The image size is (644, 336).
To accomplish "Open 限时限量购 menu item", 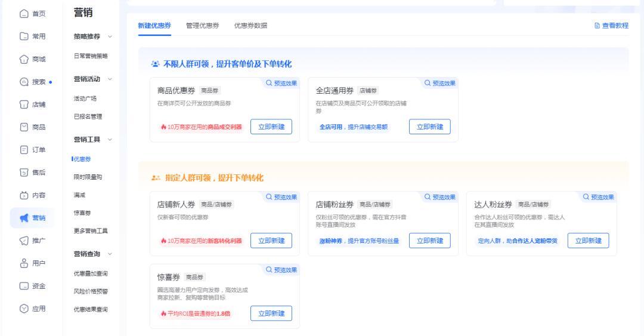I will [88, 177].
